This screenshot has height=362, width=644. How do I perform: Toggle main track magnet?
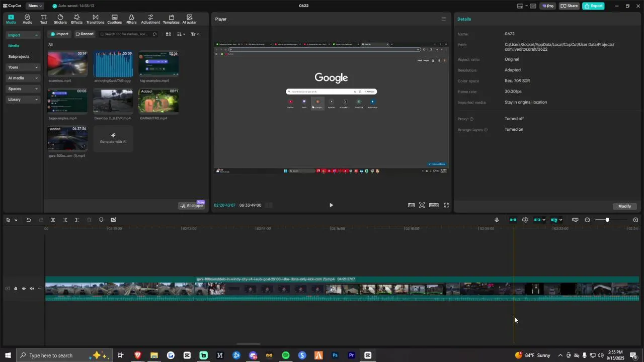[x=513, y=220]
